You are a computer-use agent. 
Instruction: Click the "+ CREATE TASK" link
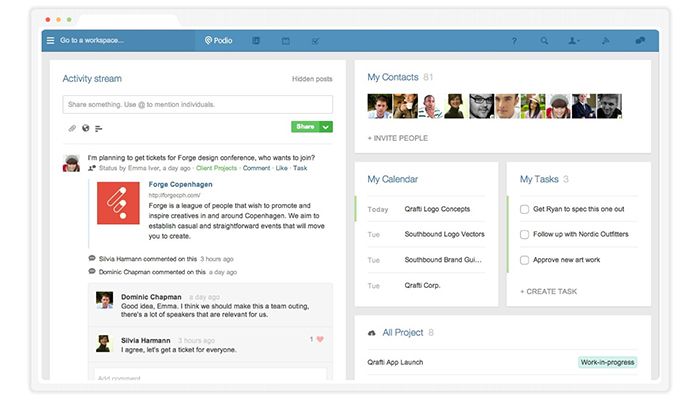pyautogui.click(x=549, y=290)
